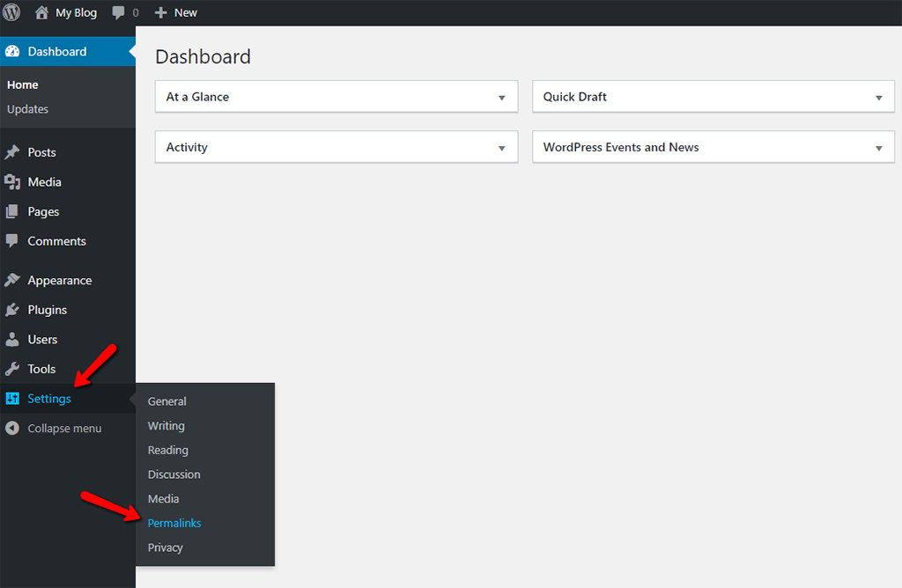The width and height of the screenshot is (902, 588).
Task: Select the Plugins icon in the sidebar
Action: tap(14, 309)
